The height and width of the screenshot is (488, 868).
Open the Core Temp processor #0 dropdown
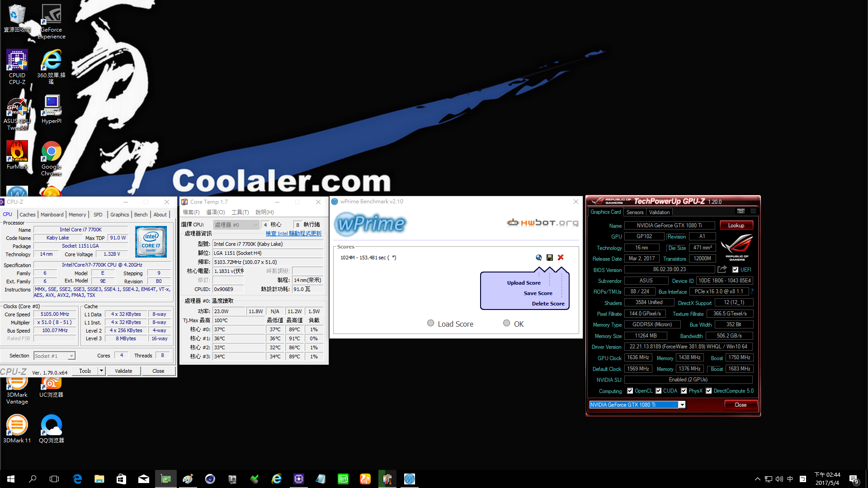236,225
